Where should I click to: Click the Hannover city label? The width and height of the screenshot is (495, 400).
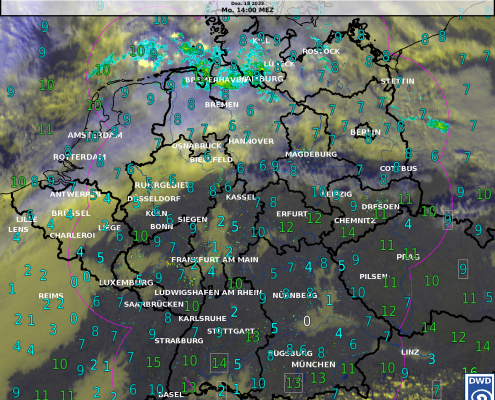[251, 141]
